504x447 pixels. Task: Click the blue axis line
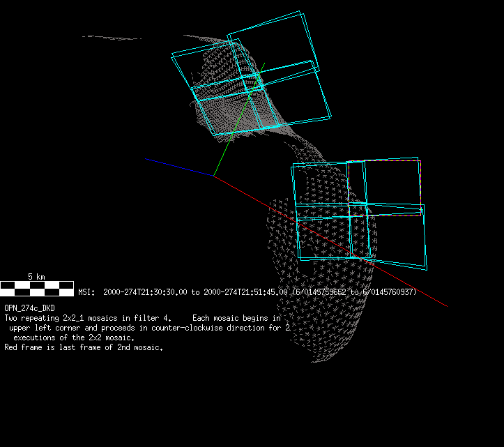tap(179, 167)
